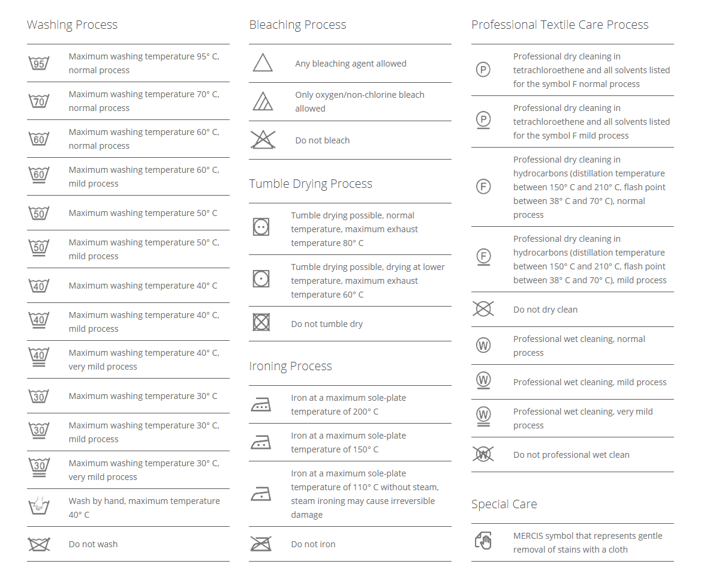
Task: Select the two-dot tumble dryer icon
Action: coord(261,227)
